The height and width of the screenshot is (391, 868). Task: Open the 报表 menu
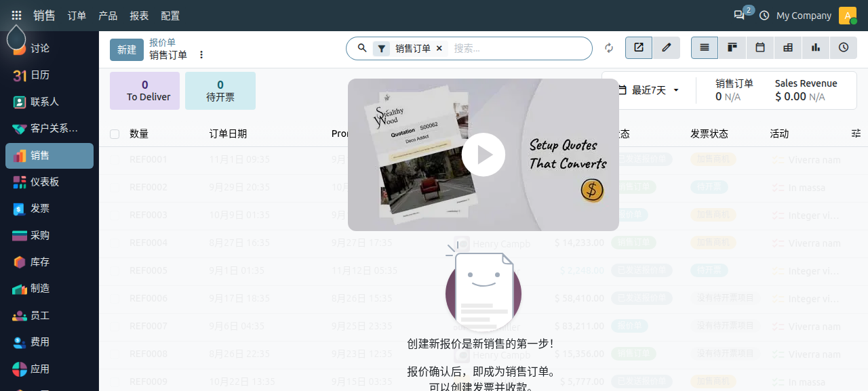pyautogui.click(x=139, y=15)
